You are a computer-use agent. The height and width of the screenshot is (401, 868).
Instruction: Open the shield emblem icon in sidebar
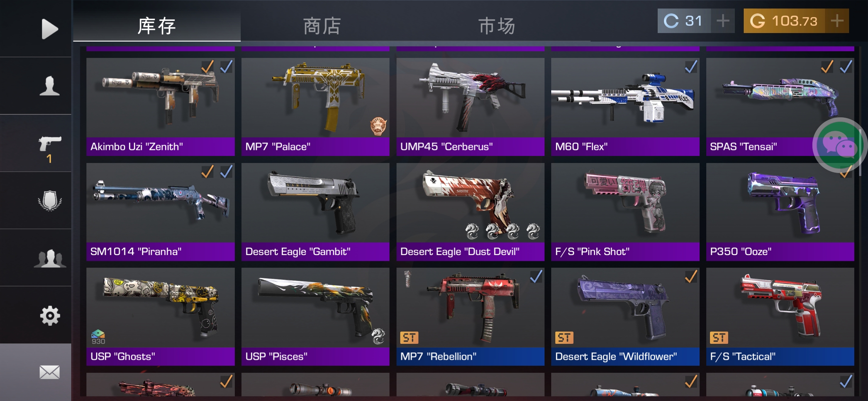coord(50,201)
